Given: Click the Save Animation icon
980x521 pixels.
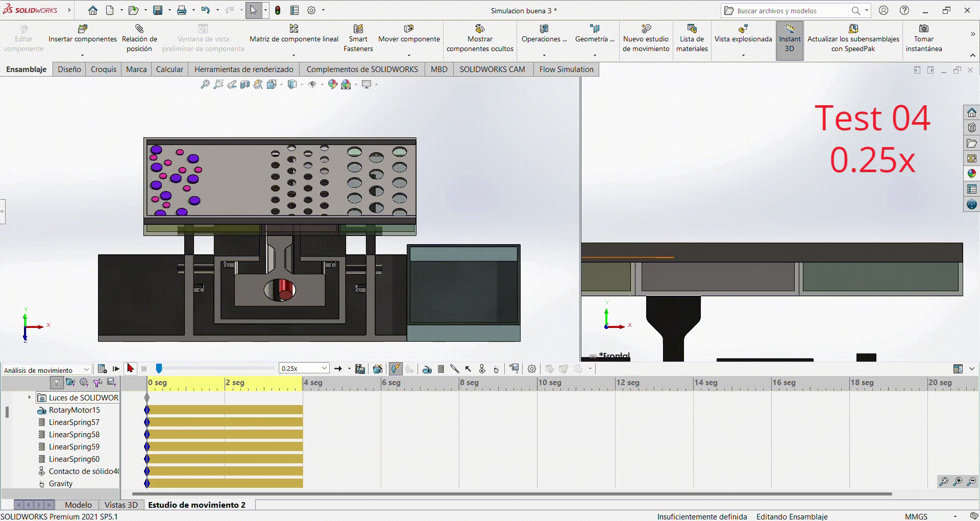Looking at the screenshot, I should tap(360, 369).
